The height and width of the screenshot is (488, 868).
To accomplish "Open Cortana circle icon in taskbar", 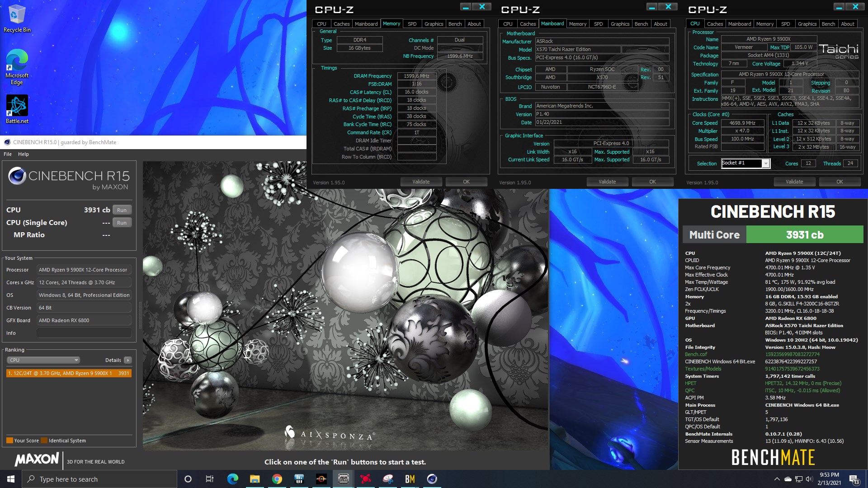I will pos(188,479).
